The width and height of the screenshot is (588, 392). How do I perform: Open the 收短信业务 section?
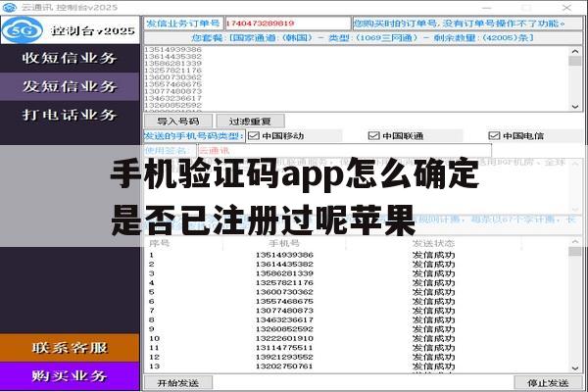tap(70, 58)
